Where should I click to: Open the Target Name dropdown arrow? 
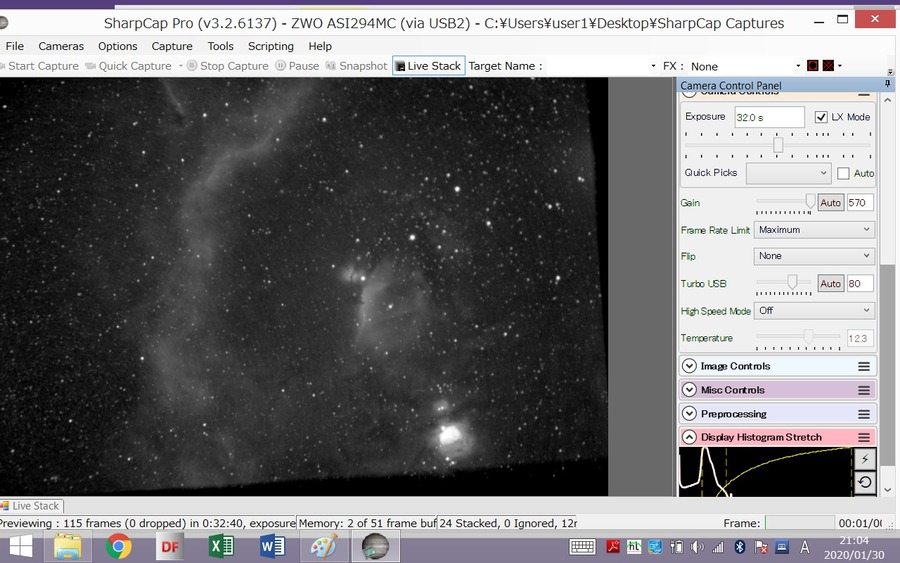(x=653, y=66)
